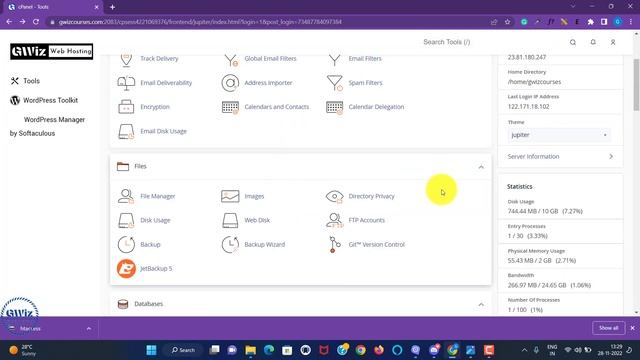Open Firefox from the taskbar
This screenshot has width=640, height=360.
coord(379,350)
